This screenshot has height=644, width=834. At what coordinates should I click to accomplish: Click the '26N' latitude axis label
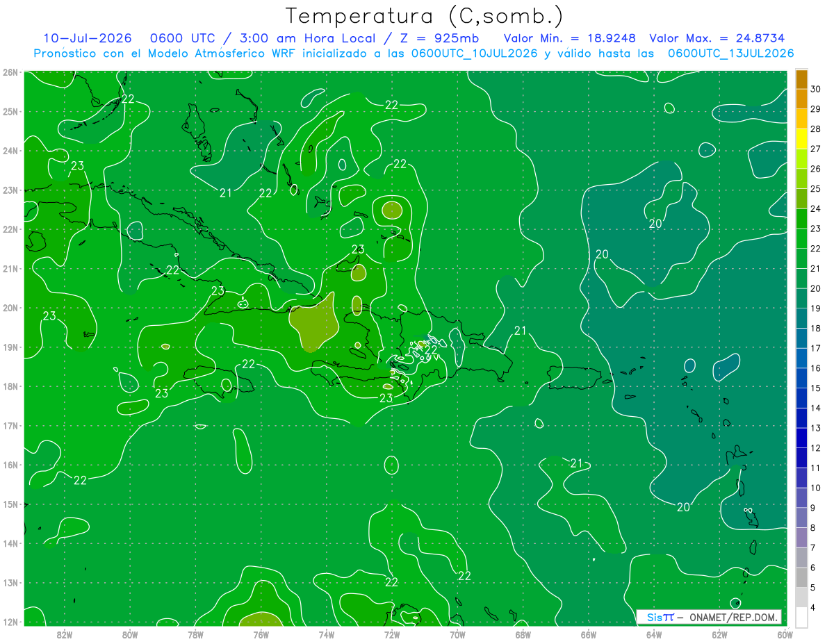coord(10,72)
